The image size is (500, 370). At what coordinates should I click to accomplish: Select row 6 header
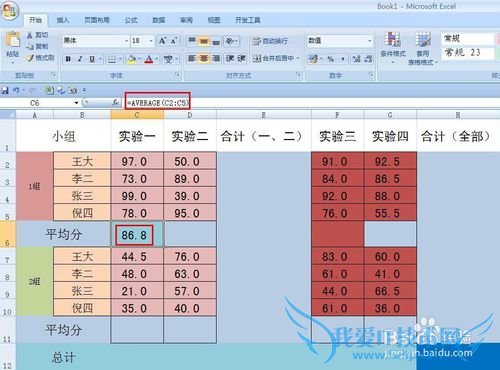[7, 234]
